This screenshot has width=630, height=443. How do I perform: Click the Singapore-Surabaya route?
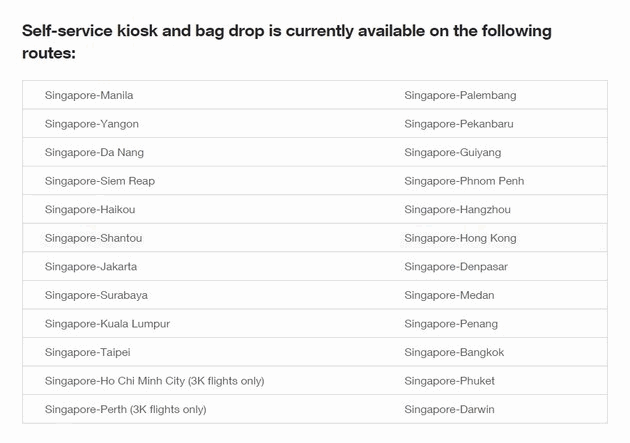(96, 295)
